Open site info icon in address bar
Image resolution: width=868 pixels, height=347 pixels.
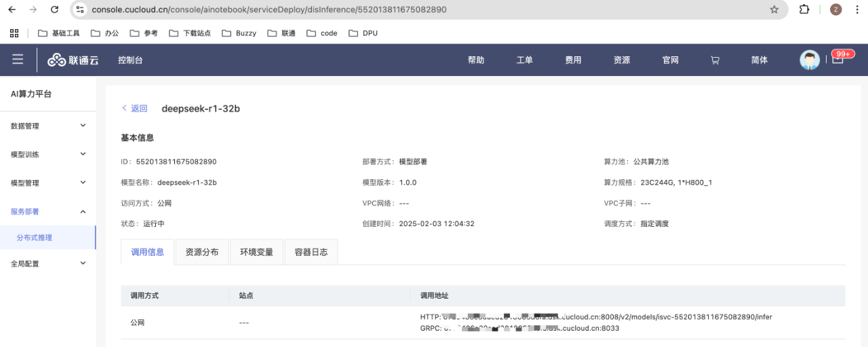click(80, 10)
